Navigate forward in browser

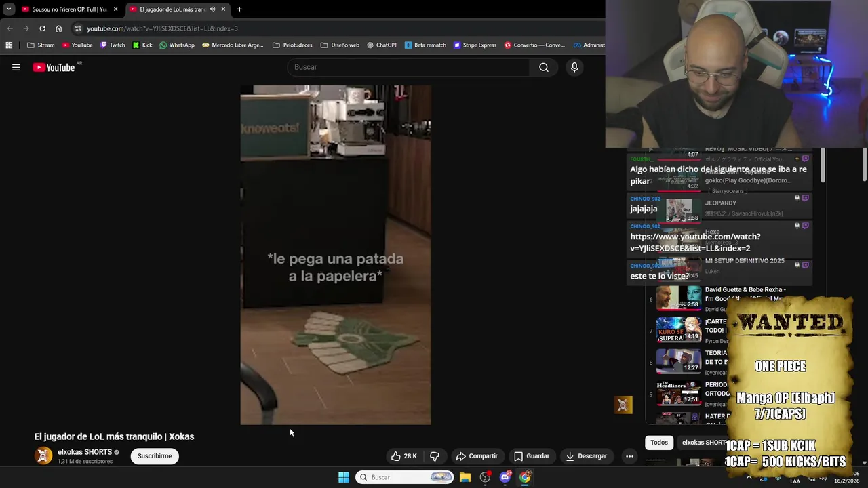pyautogui.click(x=26, y=28)
